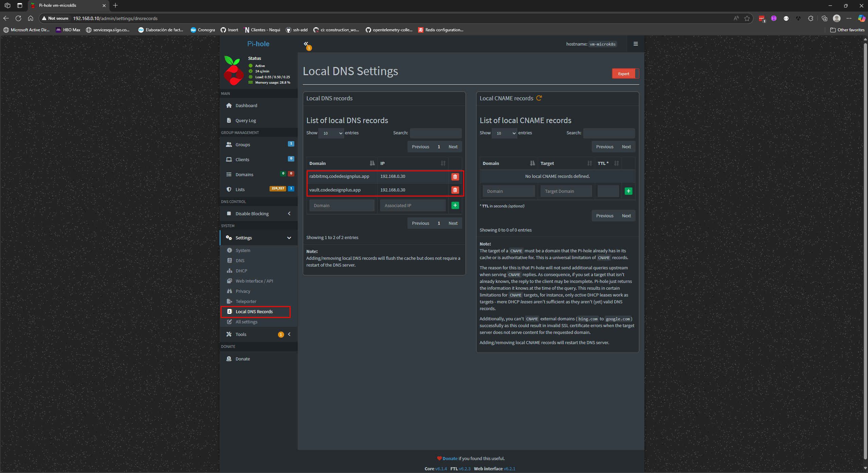Focus the Associated IP input field

[x=413, y=205]
